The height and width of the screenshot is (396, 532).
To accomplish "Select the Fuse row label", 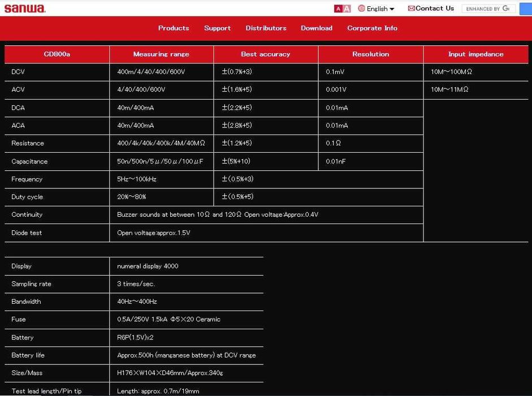I will coord(18,319).
